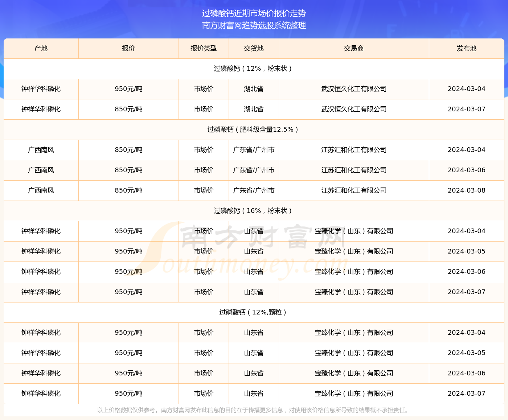Screen dimensions: 508x420
Task: Click 850元/吨 in the 广西南风 2024-03-08 row
Action: pos(128,190)
